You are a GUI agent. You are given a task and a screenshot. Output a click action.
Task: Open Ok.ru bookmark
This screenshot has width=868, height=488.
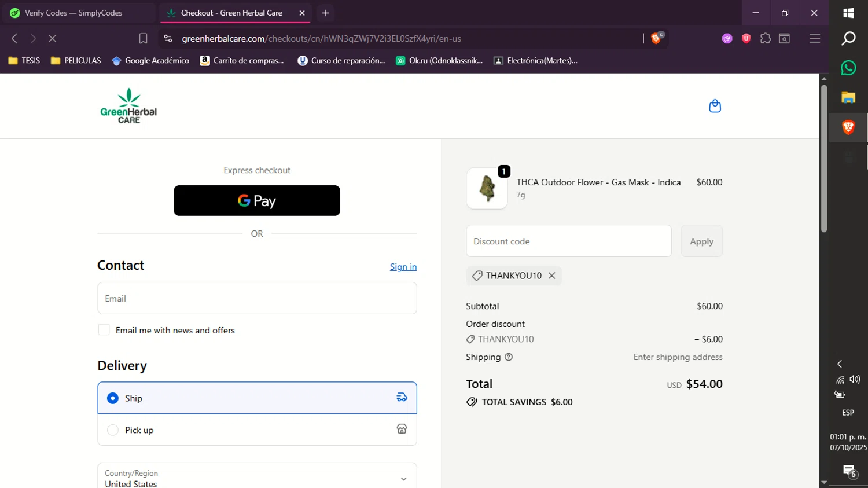(x=439, y=60)
